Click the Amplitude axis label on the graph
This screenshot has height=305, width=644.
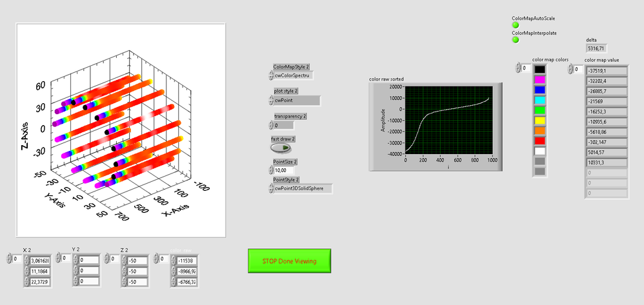(x=383, y=120)
